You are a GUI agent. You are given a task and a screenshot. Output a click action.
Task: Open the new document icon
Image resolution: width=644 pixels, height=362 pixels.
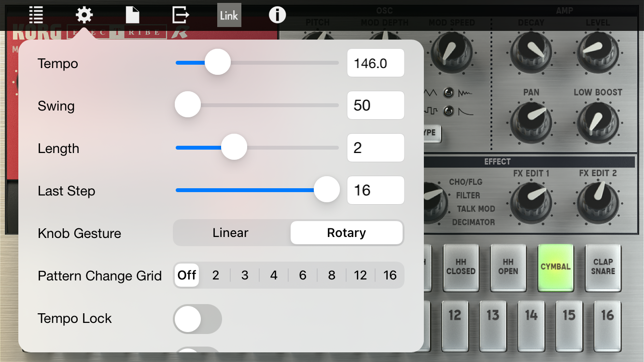pyautogui.click(x=132, y=15)
